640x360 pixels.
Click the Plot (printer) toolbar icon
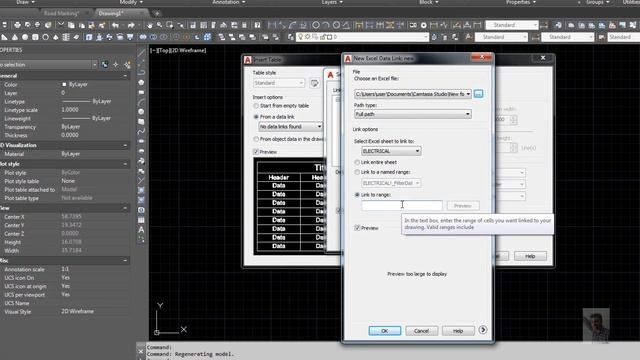click(x=17, y=25)
